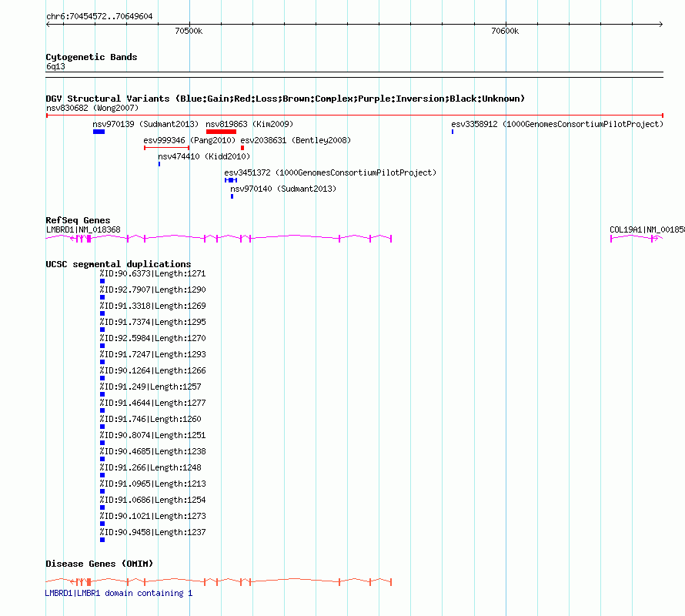
Task: Click segmental duplication %ID:91.7247|Length:1293
Action: 152,354
